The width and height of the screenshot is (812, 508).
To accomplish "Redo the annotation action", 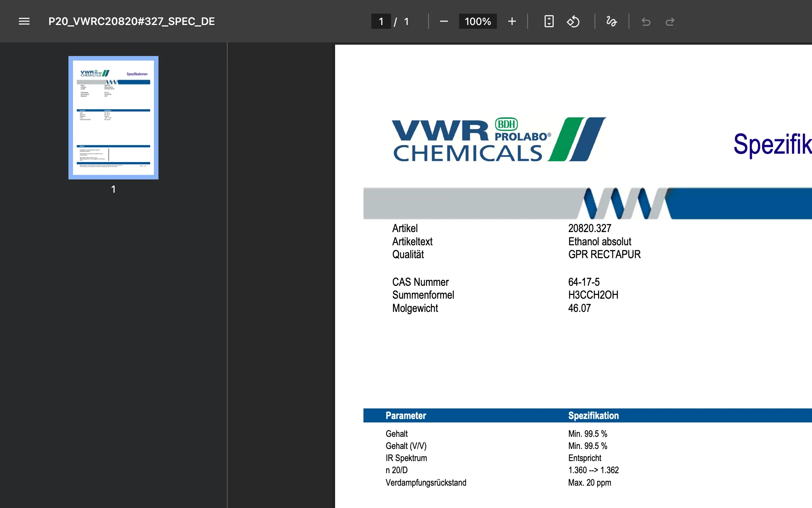I will 670,22.
